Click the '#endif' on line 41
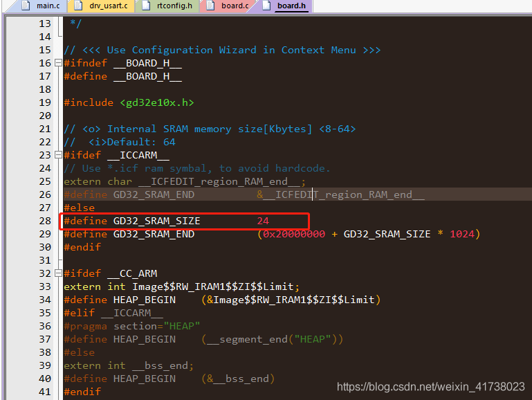 tap(82, 392)
